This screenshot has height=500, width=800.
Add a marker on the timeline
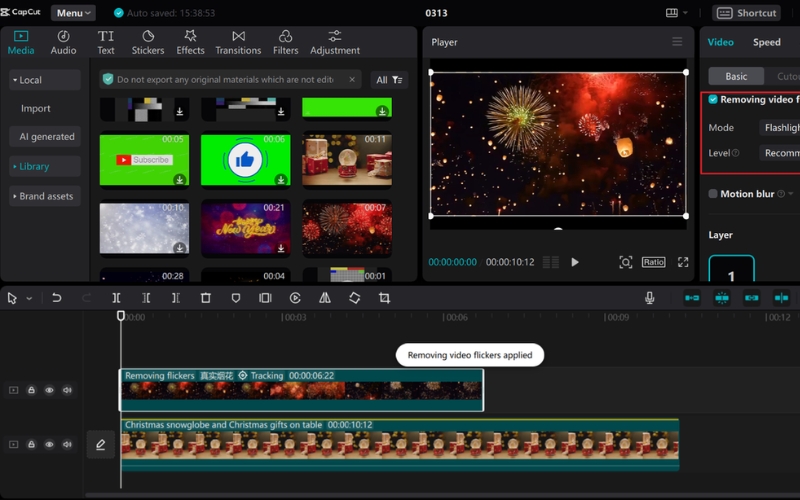(x=236, y=298)
